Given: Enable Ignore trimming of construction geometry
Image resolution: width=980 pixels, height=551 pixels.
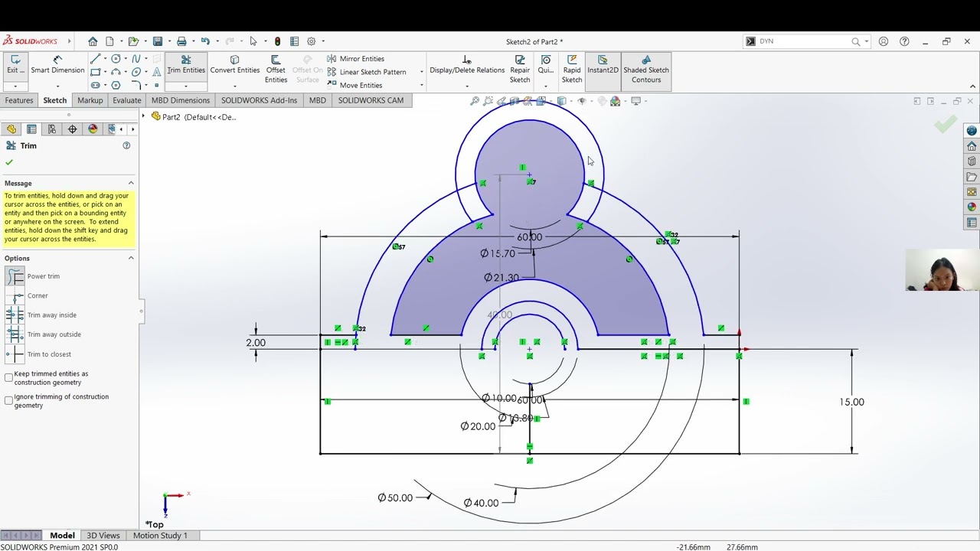Looking at the screenshot, I should (x=8, y=400).
